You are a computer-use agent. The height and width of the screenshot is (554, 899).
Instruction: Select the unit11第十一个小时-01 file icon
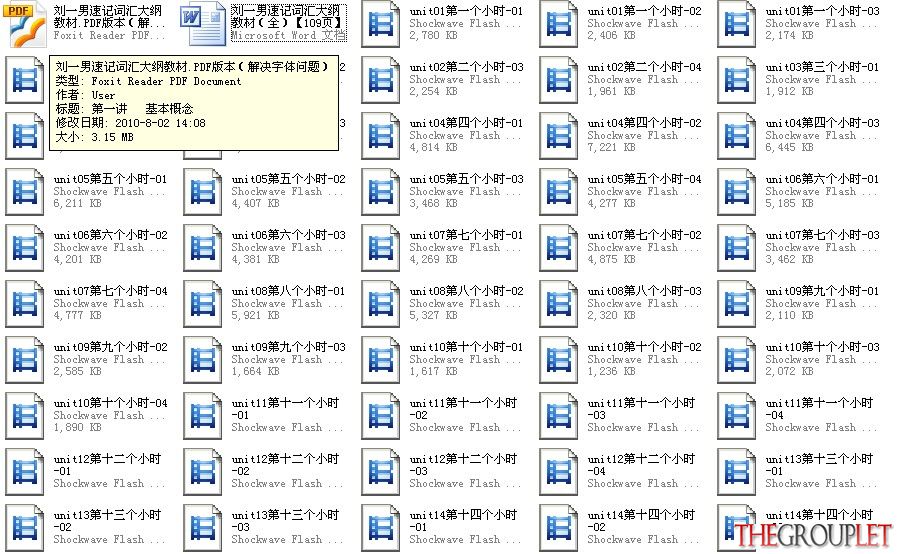coord(202,416)
